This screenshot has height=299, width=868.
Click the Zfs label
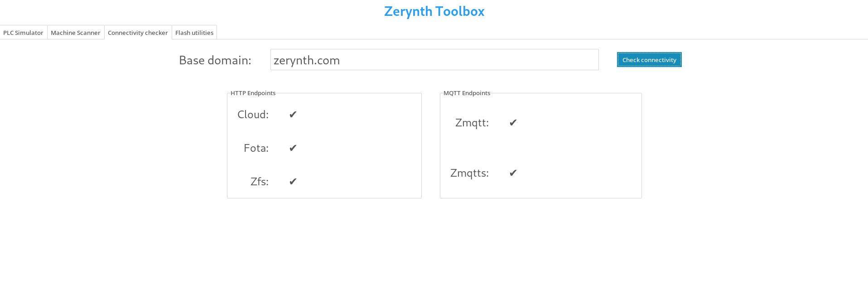[260, 182]
